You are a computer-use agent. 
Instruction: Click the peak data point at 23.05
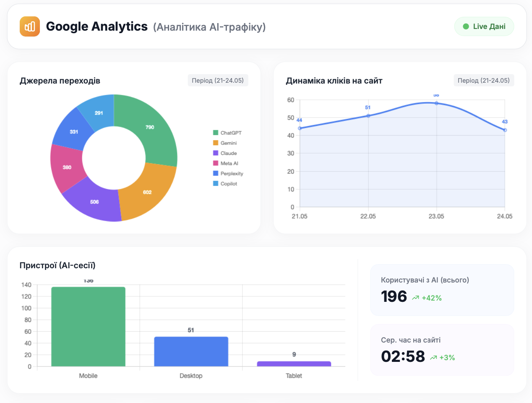tap(436, 103)
